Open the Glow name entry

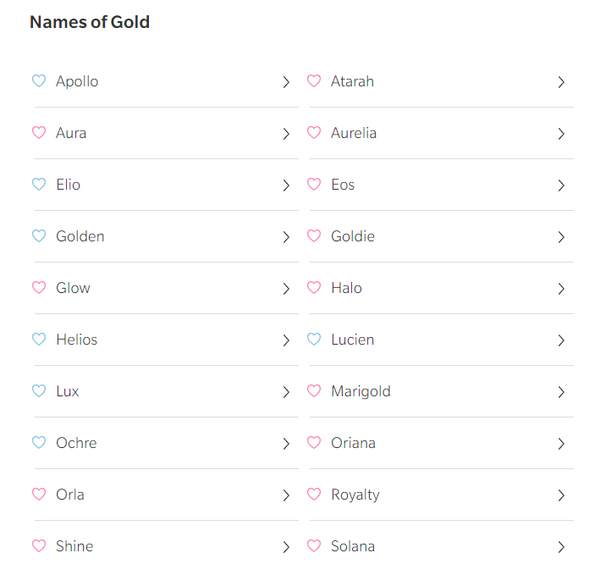point(73,288)
